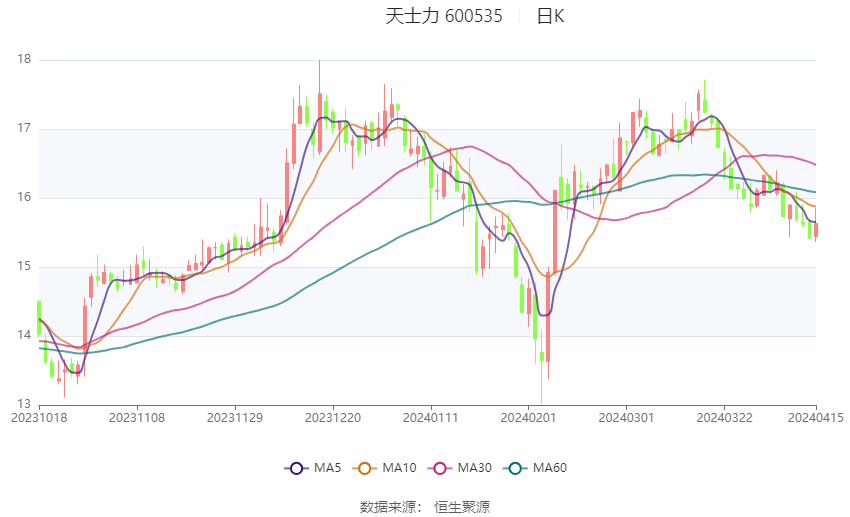Open the 恒生聚源 data source link

(x=462, y=507)
